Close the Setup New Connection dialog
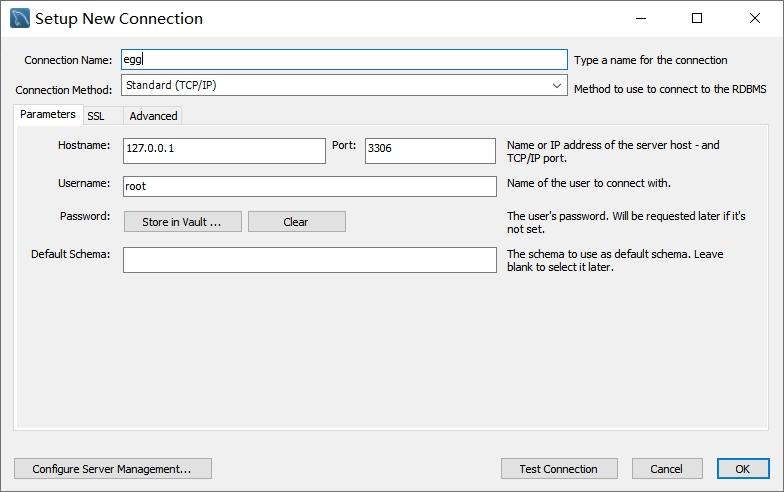This screenshot has height=492, width=784. click(754, 18)
